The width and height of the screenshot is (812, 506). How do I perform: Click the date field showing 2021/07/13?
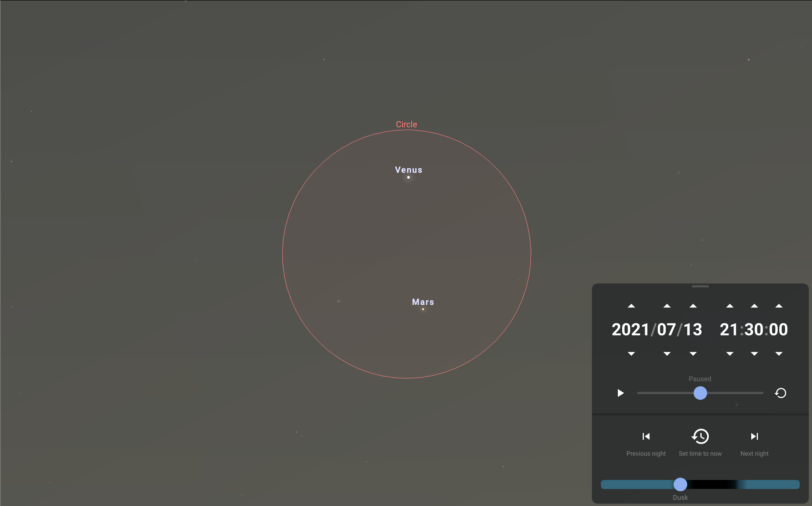click(656, 329)
